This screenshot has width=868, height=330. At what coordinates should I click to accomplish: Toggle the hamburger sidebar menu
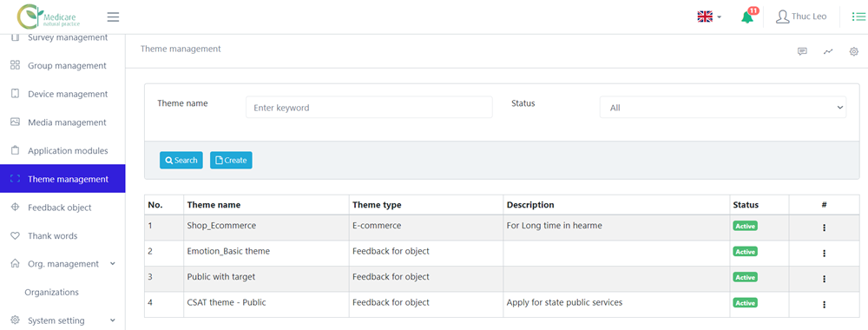(x=113, y=17)
